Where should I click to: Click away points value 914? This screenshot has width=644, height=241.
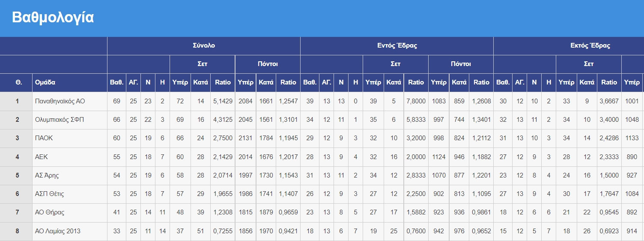(x=632, y=231)
